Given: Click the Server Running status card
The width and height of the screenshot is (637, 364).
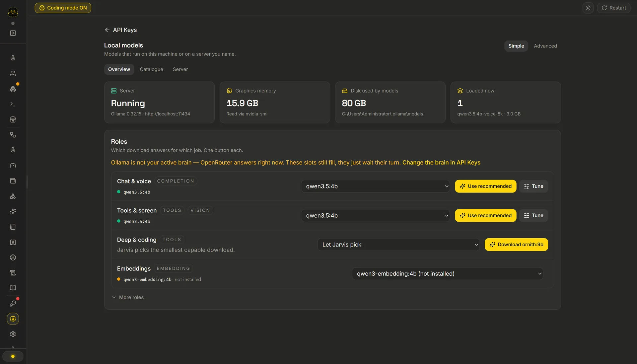Looking at the screenshot, I should tap(159, 103).
